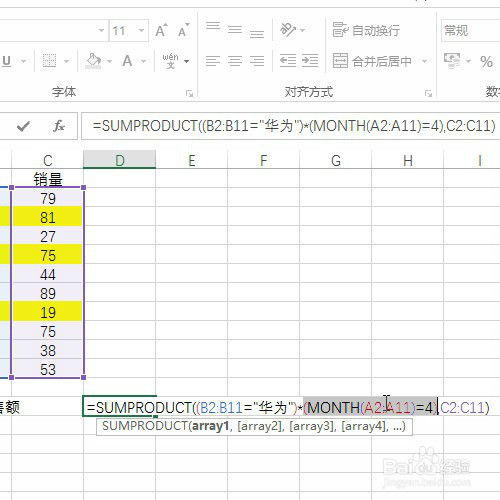Click yellow cell with value 81
The image size is (500, 500).
click(48, 217)
